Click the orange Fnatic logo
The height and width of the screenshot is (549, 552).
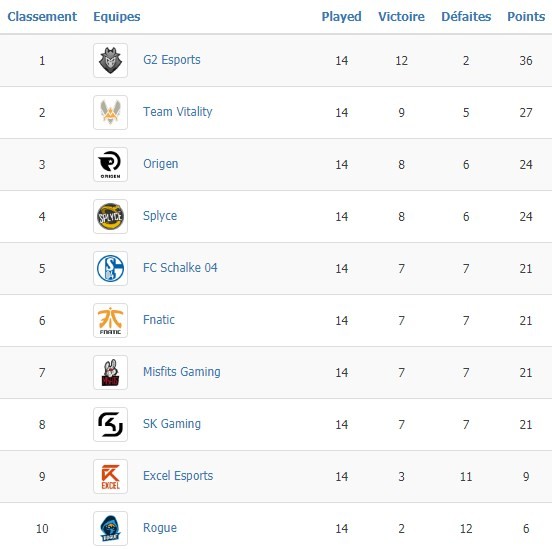coord(111,320)
